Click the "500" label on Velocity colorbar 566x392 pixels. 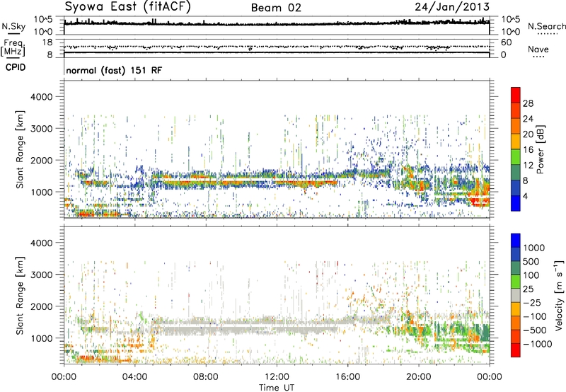(531, 262)
